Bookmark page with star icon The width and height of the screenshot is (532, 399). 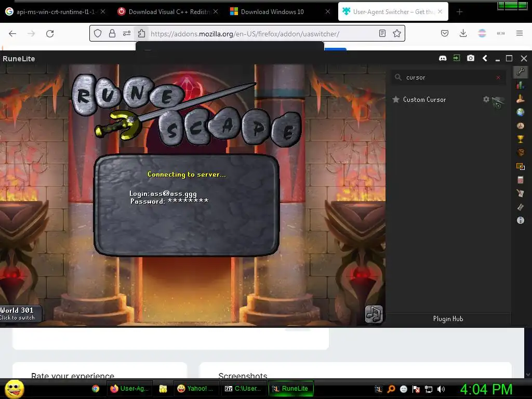point(396,33)
